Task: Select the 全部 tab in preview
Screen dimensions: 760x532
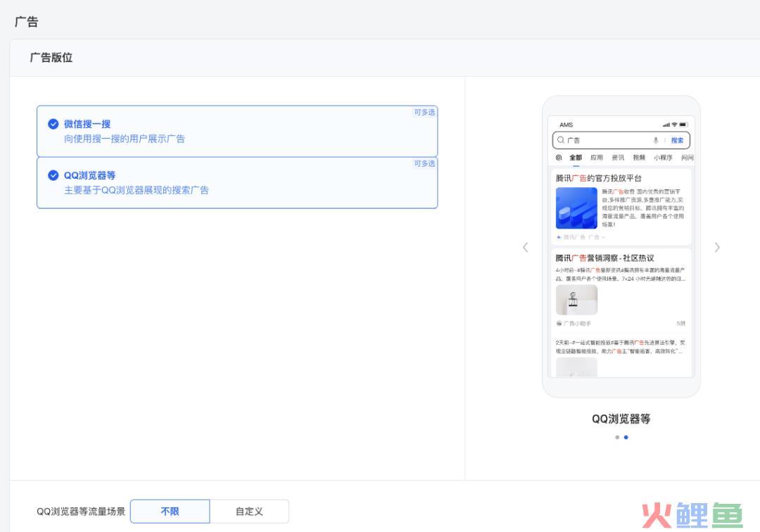Action: pos(576,158)
